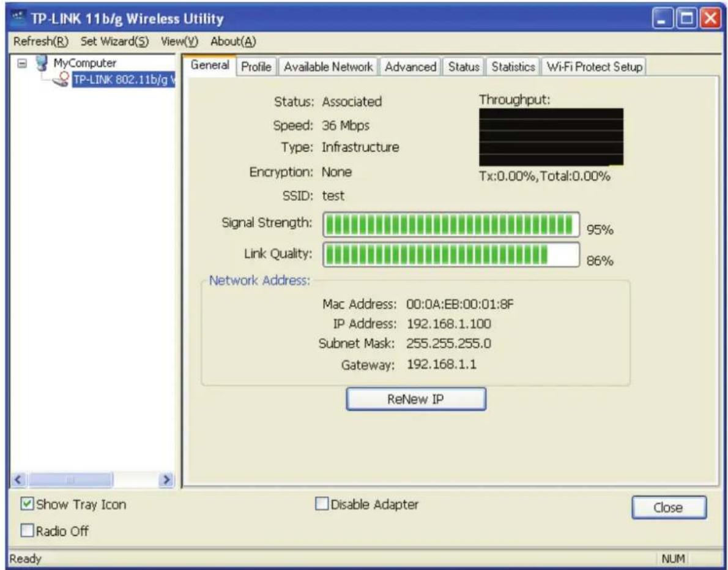Collapse the MyComputer tree node
Image resolution: width=728 pixels, height=570 pixels.
[22, 62]
